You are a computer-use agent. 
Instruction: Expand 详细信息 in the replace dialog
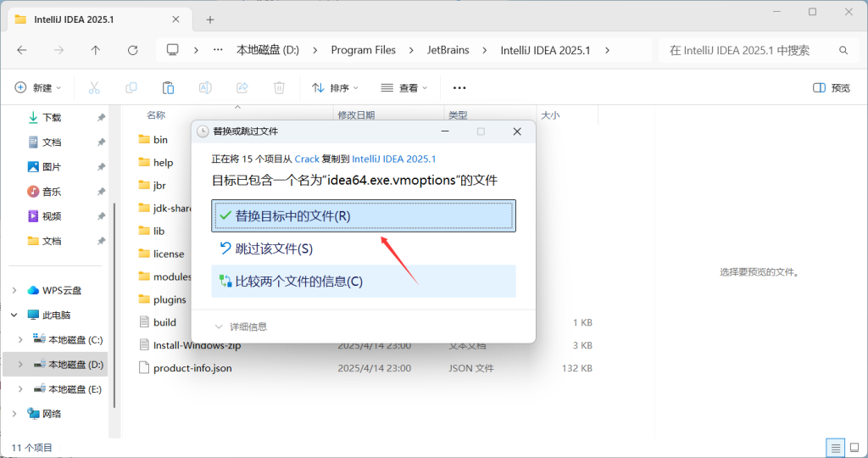pyautogui.click(x=241, y=327)
